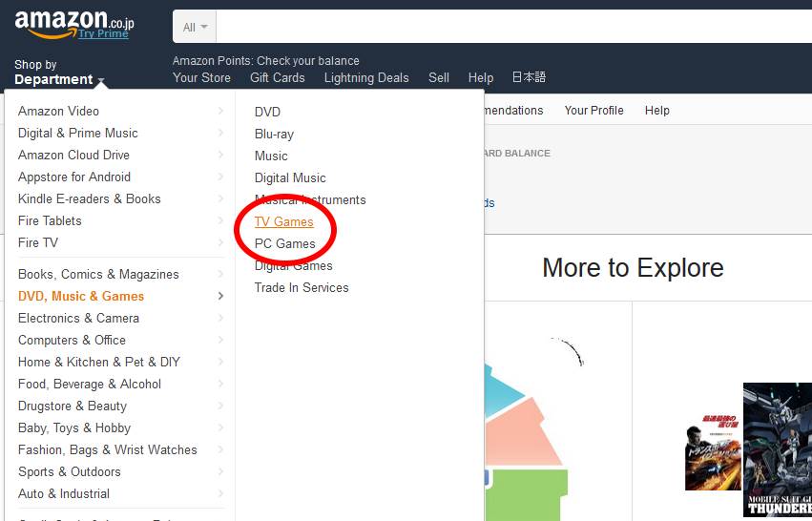Expand chevron next to Computers & Office
Image resolution: width=812 pixels, height=521 pixels.
click(x=220, y=340)
